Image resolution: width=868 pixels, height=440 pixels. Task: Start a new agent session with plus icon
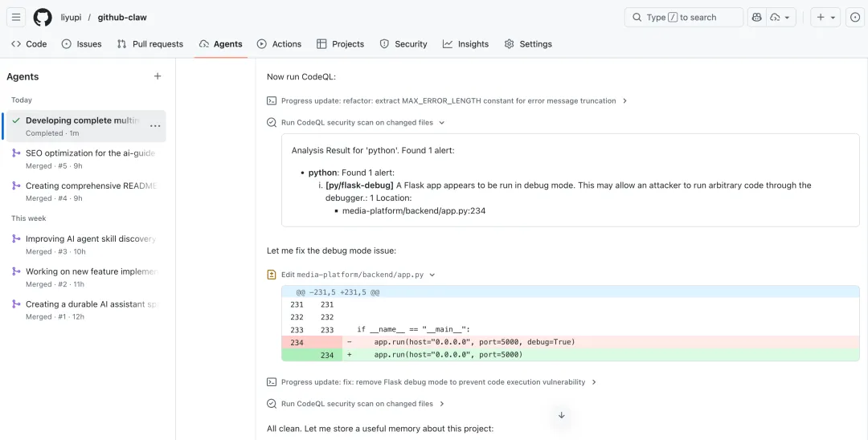click(158, 76)
